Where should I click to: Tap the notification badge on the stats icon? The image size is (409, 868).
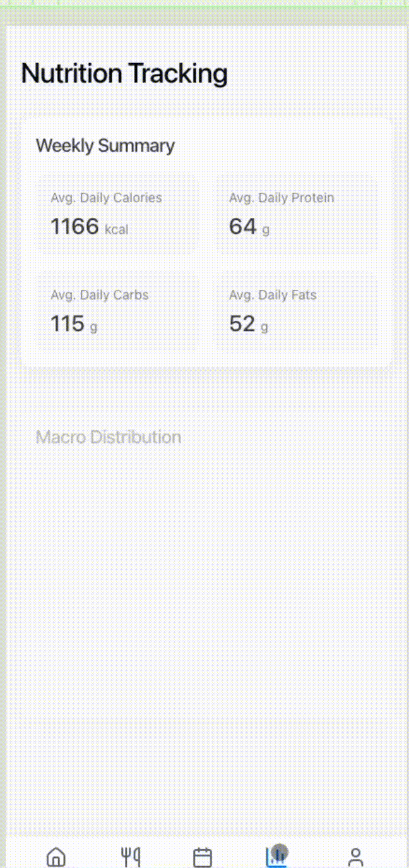tap(280, 850)
